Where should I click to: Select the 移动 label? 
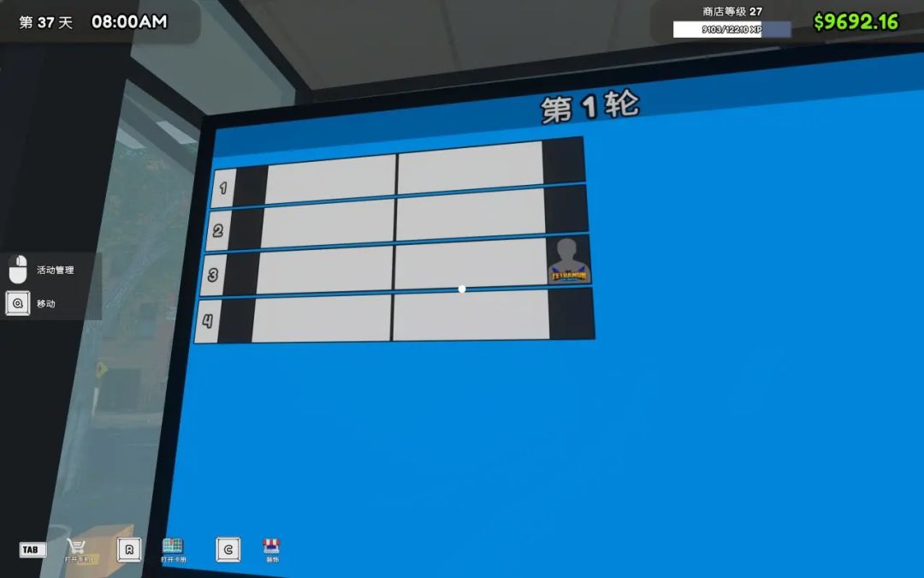point(46,304)
